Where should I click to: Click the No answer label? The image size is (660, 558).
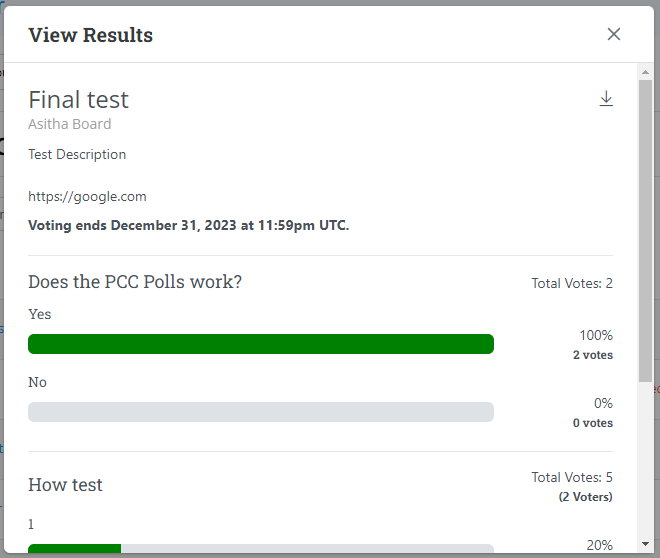click(x=38, y=382)
